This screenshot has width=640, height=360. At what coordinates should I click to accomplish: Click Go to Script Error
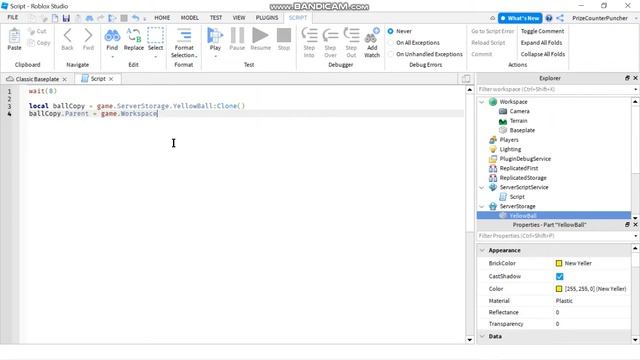point(493,31)
